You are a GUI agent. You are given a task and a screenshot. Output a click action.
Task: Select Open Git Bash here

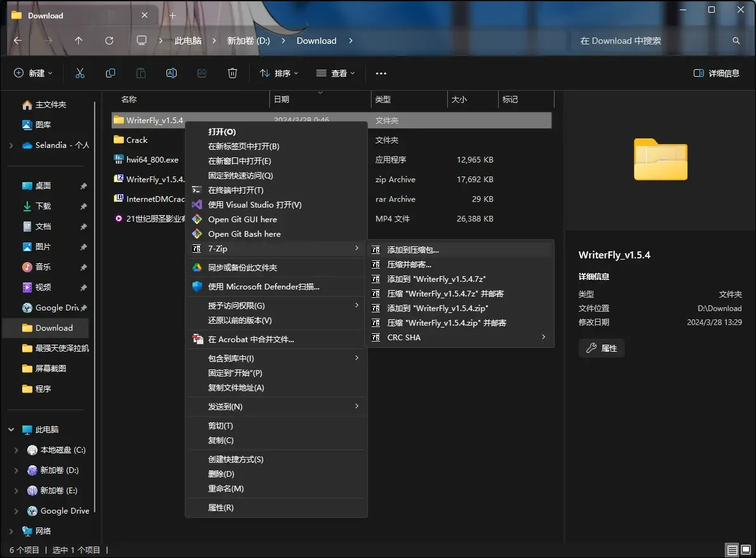[276, 234]
